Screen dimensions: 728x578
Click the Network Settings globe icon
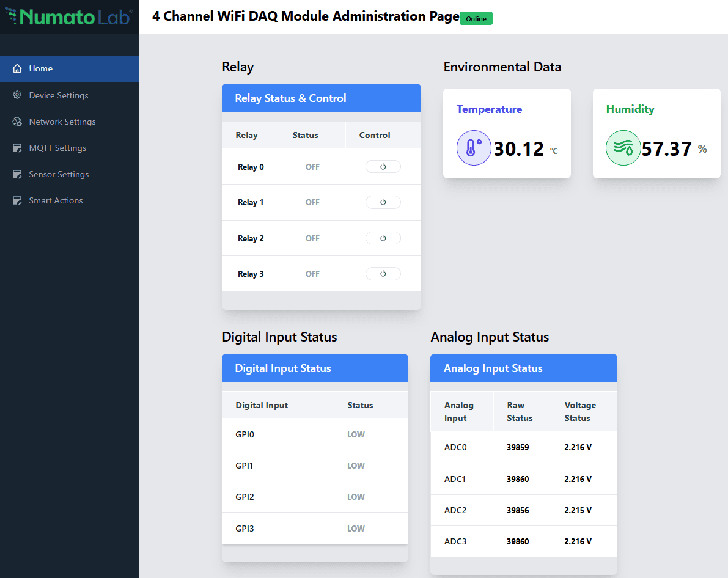pyautogui.click(x=17, y=122)
